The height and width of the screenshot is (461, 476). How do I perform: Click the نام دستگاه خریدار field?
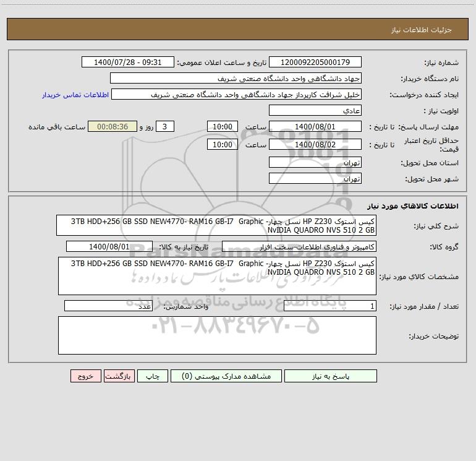click(x=236, y=78)
